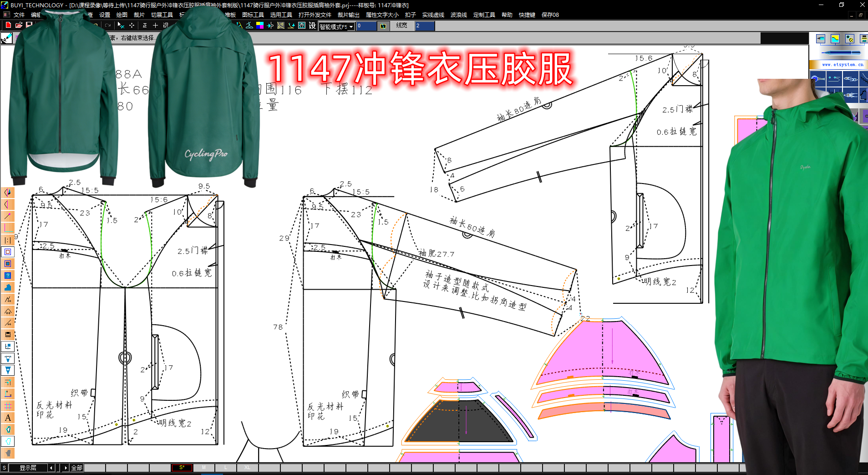The height and width of the screenshot is (475, 868).
Task: Open the 帮助 menu
Action: pos(506,15)
